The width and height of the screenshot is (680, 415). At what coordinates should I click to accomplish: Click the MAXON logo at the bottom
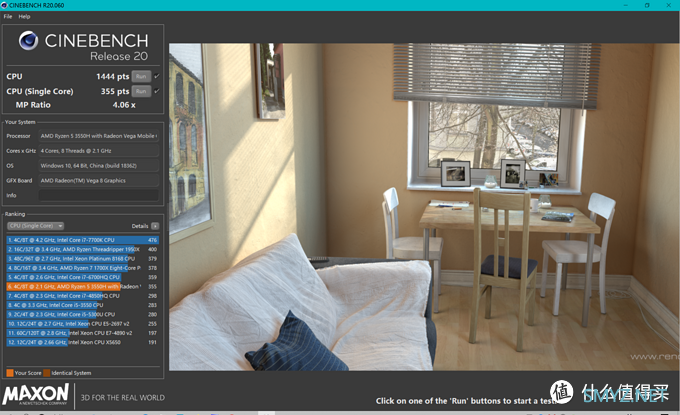pos(38,396)
